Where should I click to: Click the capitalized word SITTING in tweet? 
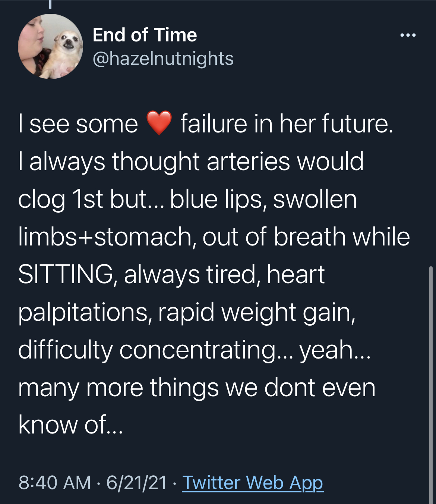pos(66,274)
